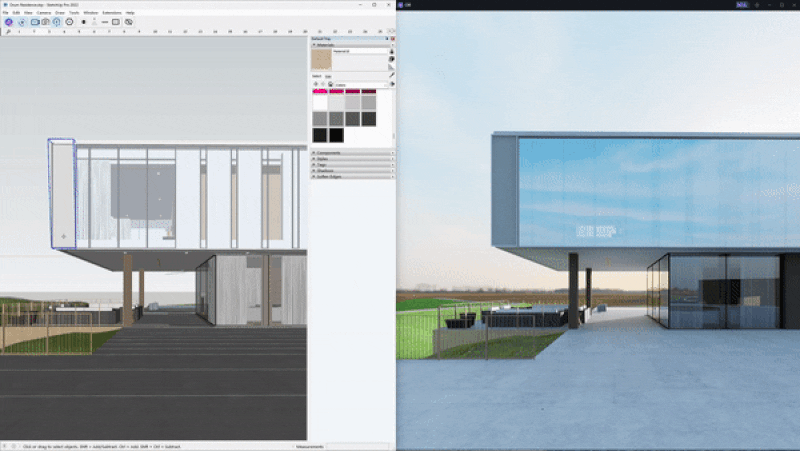Open the Tools menu
Viewport: 800px width, 451px height.
point(74,13)
